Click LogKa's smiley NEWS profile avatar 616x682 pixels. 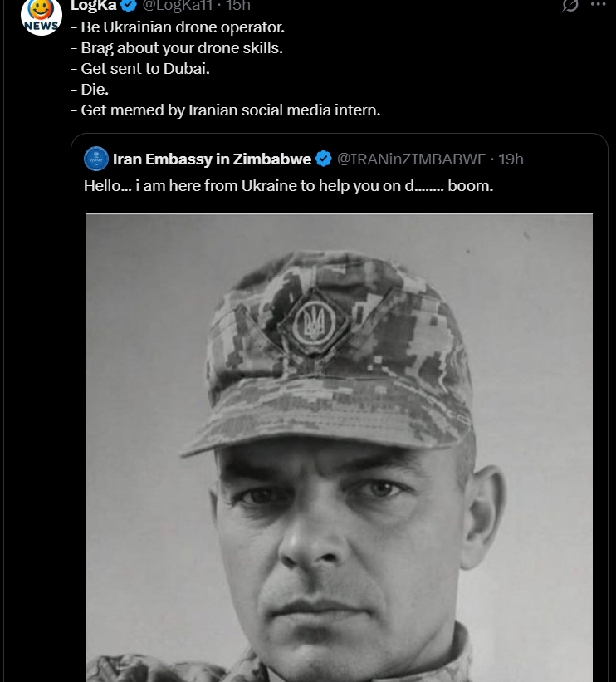(x=40, y=17)
